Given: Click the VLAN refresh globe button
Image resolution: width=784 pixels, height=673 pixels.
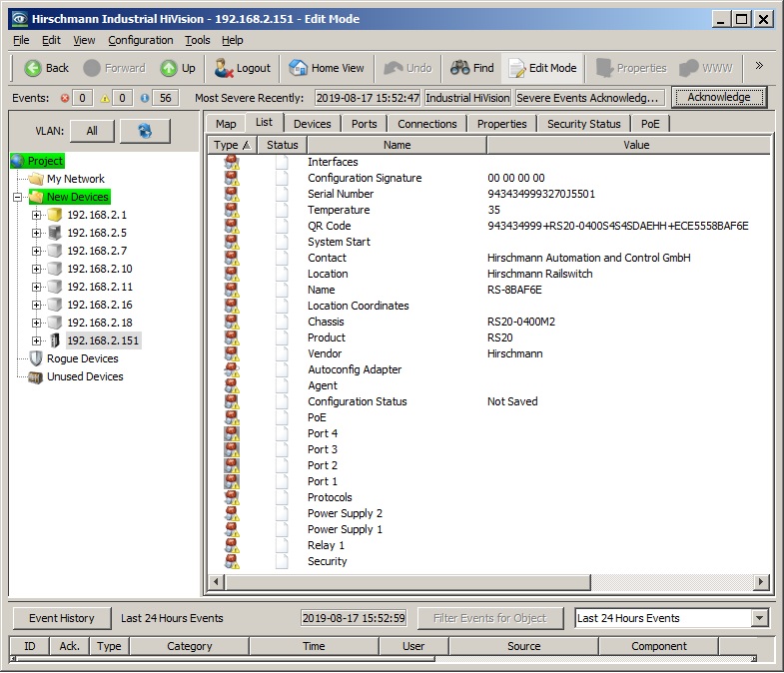Looking at the screenshot, I should pyautogui.click(x=145, y=131).
